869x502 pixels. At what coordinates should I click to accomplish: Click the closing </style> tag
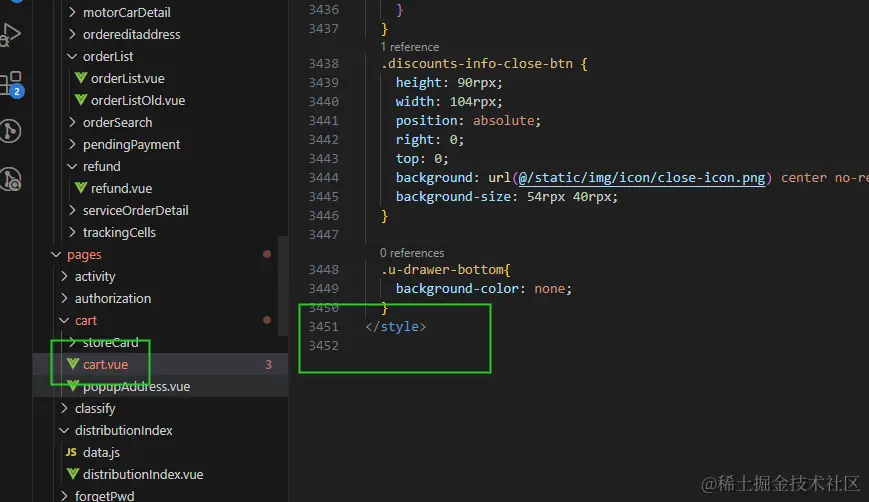(396, 326)
